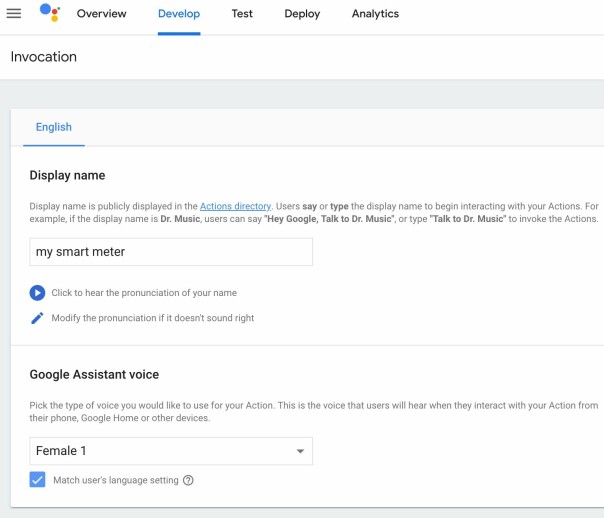604x518 pixels.
Task: Open the Analytics tab
Action: [375, 14]
